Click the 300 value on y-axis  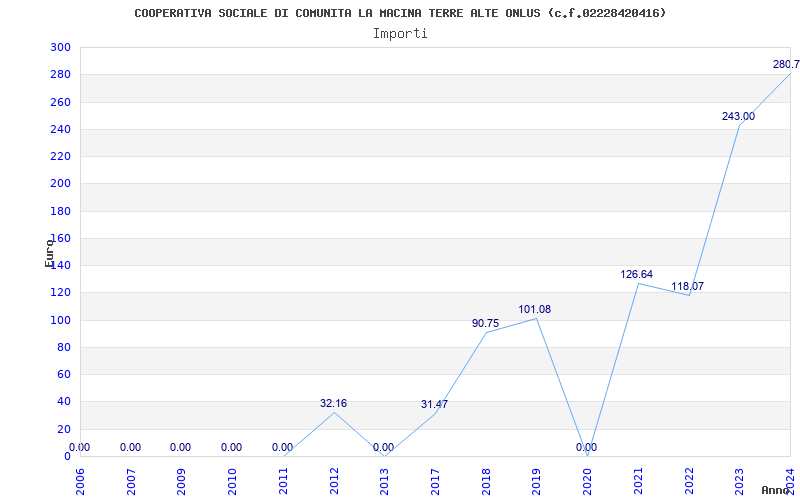tap(60, 47)
